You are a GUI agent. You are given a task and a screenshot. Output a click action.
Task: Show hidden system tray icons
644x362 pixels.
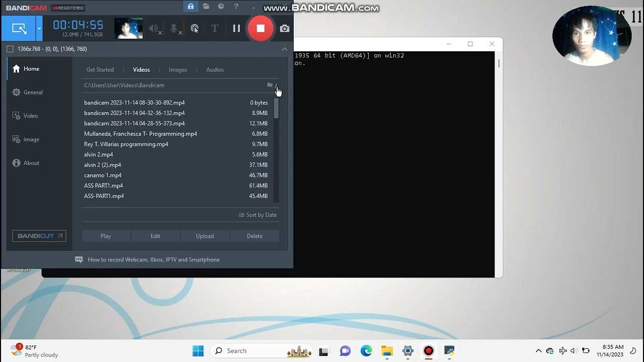(538, 351)
